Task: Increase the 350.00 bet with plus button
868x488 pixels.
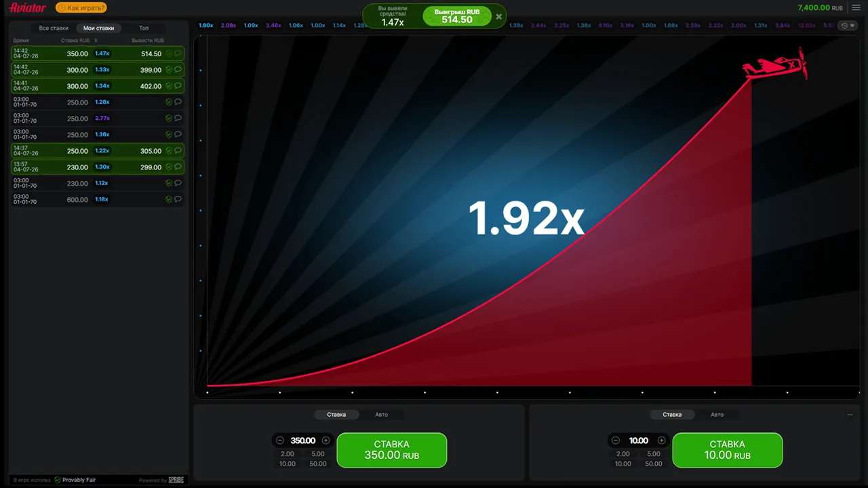Action: click(326, 441)
